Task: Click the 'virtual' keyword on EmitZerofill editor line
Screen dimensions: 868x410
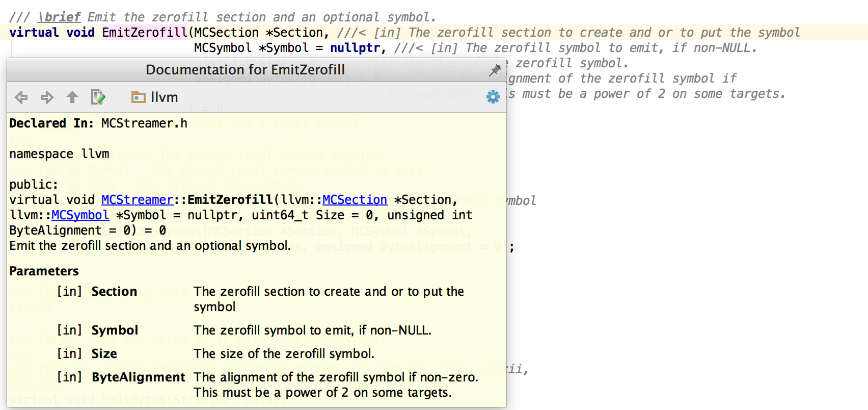Action: 34,33
